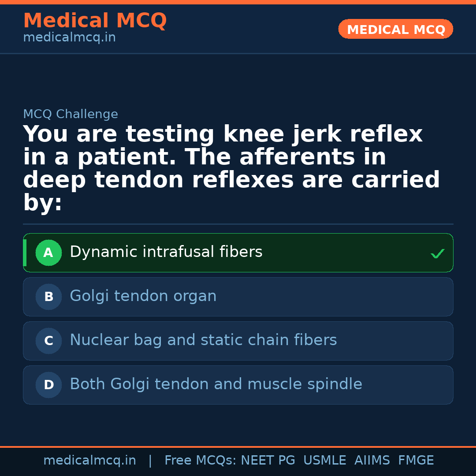Image resolution: width=476 pixels, height=476 pixels.
Task: Click the NEET PG footer label
Action: (x=268, y=461)
